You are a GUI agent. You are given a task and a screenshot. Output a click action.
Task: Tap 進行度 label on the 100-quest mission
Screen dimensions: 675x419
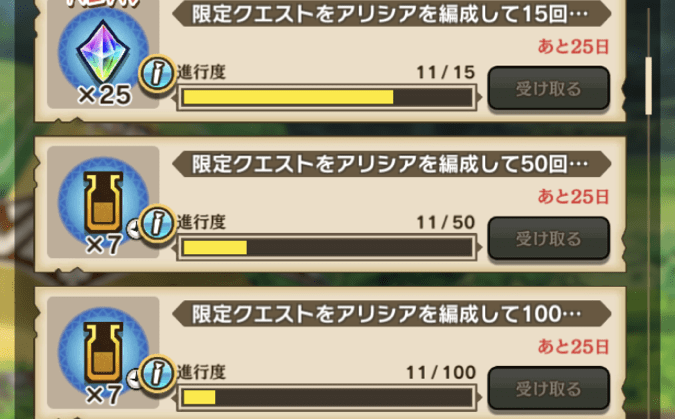coord(201,372)
